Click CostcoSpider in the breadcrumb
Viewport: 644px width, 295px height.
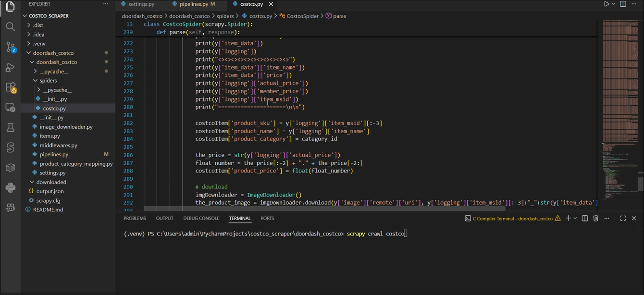click(x=302, y=16)
